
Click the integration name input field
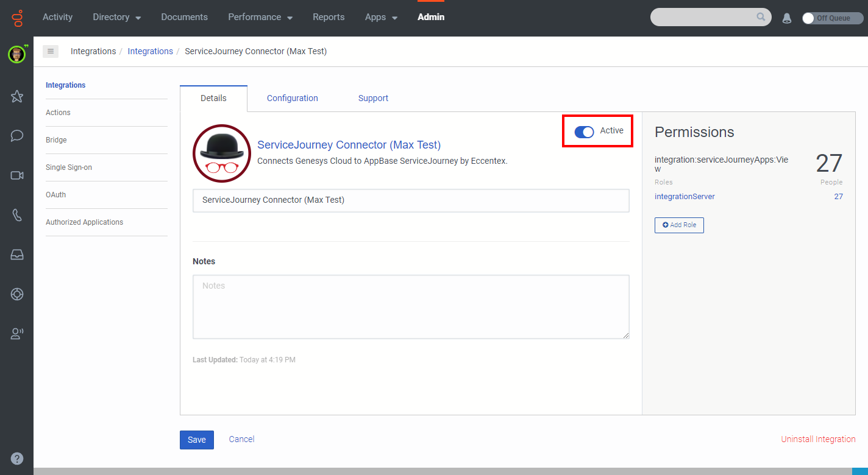(411, 200)
